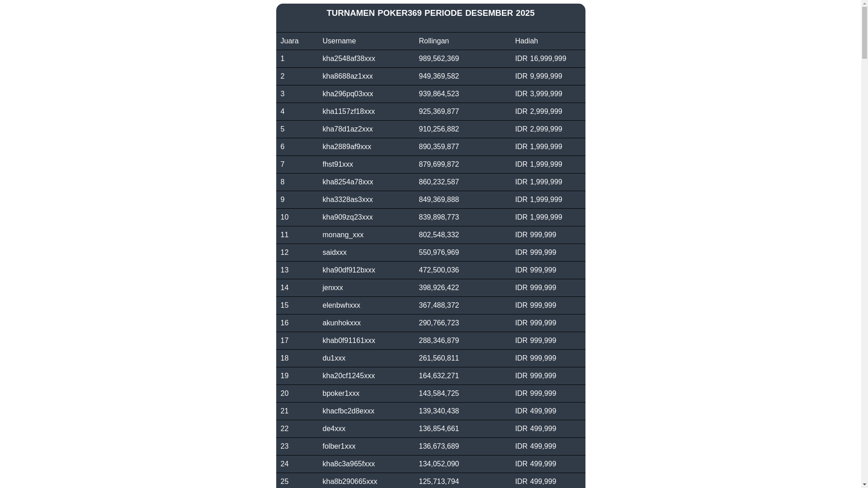The height and width of the screenshot is (488, 868).
Task: Click rank number 21 cell
Action: [x=284, y=411]
